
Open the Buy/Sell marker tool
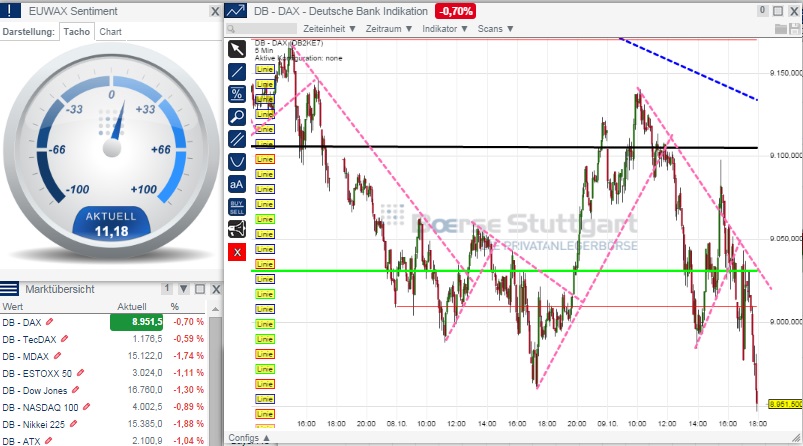(237, 207)
